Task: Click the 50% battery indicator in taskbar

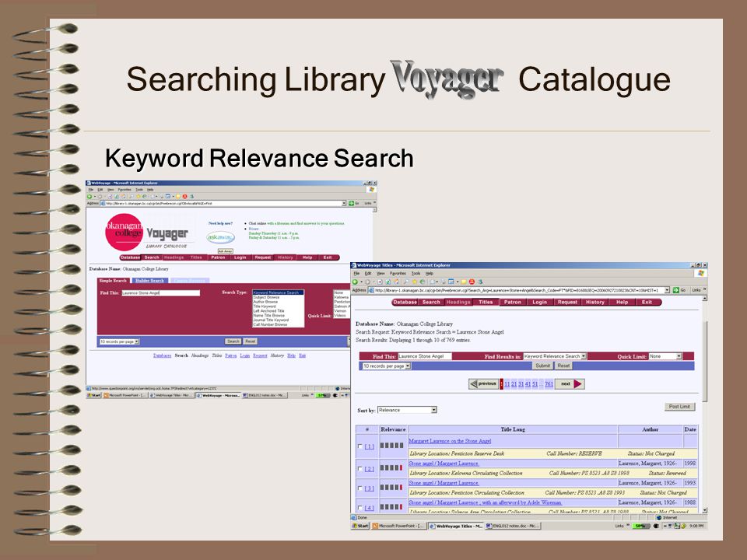Action: click(640, 526)
